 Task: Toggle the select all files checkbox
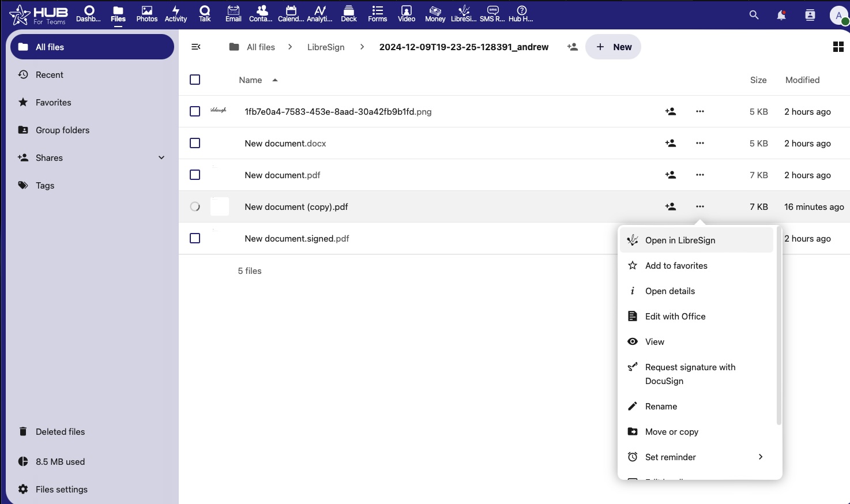coord(195,80)
